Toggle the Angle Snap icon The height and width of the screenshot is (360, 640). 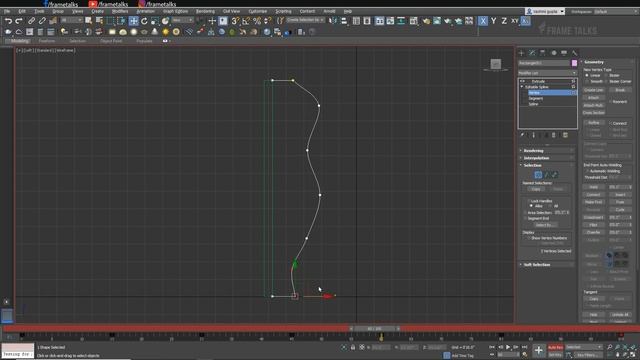246,21
